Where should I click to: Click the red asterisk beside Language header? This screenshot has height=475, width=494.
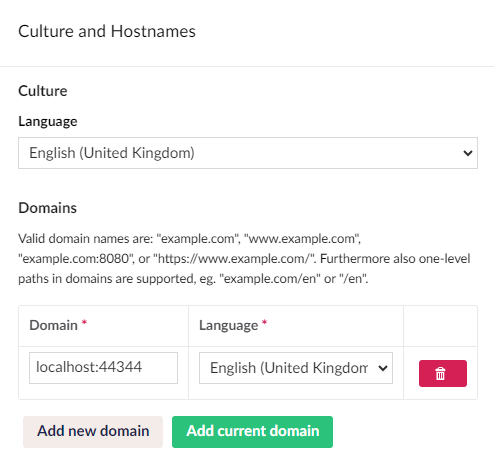(264, 322)
